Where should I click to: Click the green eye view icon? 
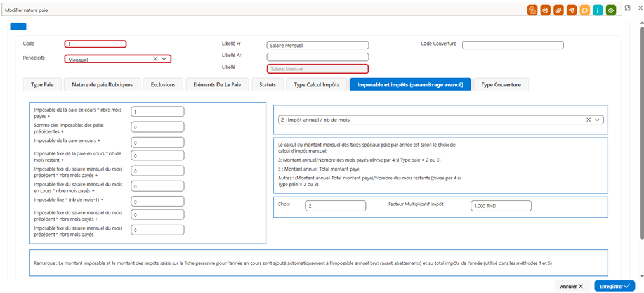tap(611, 10)
